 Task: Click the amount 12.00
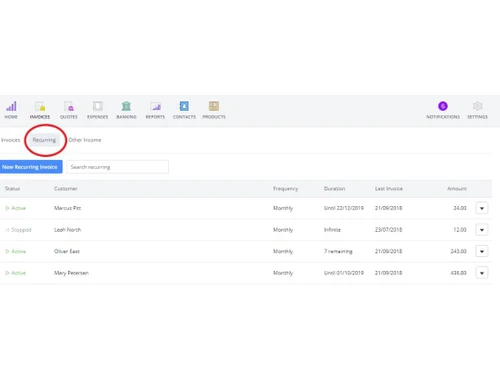460,230
